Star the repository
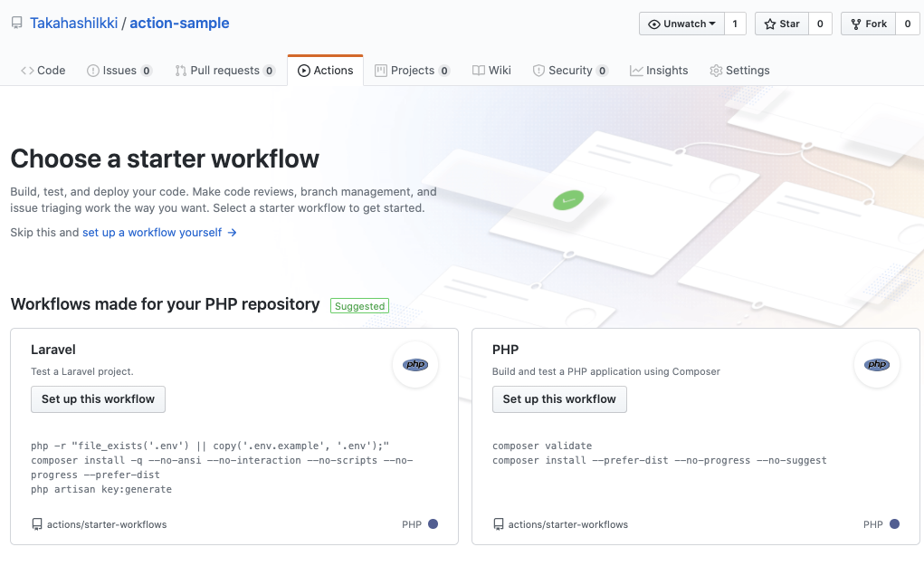 pos(782,24)
